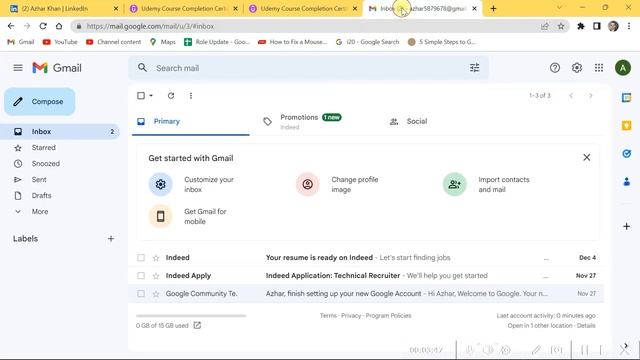Click the Import contacts and mail icon
This screenshot has height=360, width=640.
(x=455, y=184)
